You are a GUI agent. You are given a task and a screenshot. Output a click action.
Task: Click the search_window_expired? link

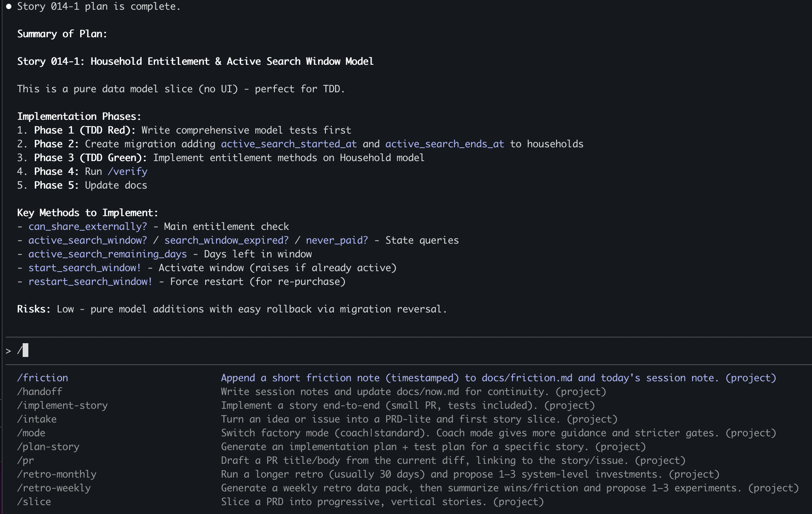pyautogui.click(x=226, y=240)
